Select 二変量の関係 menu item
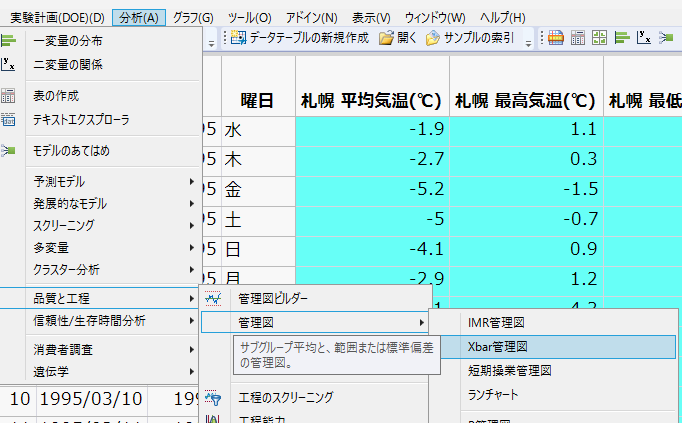682x423 pixels. point(68,65)
